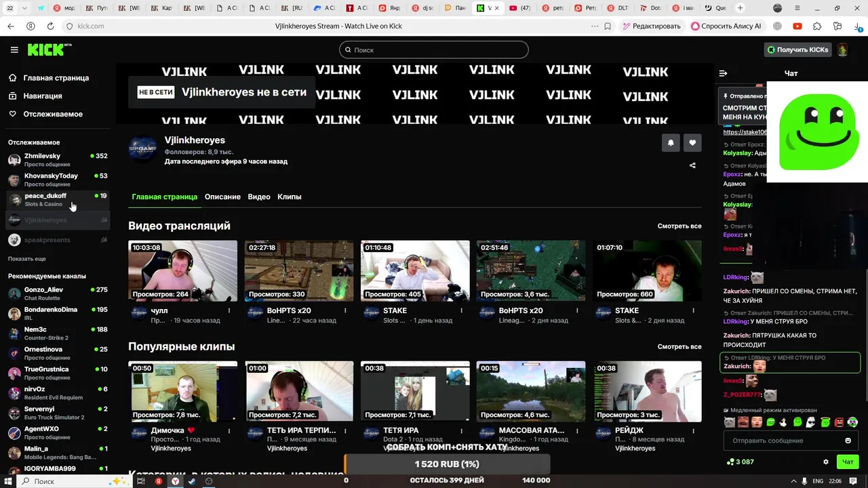
Task: Click the address bar kick.com
Action: 90,26
